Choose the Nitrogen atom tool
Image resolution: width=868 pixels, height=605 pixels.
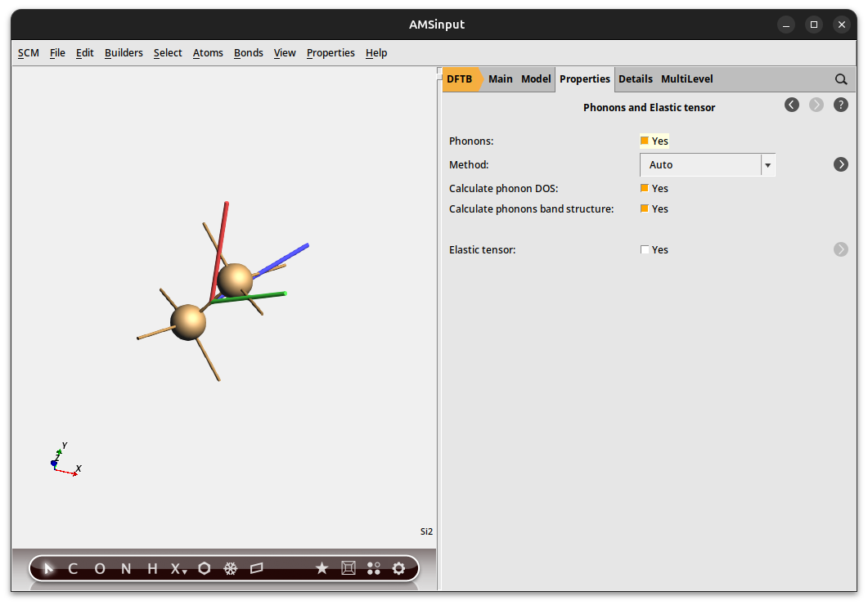point(125,568)
